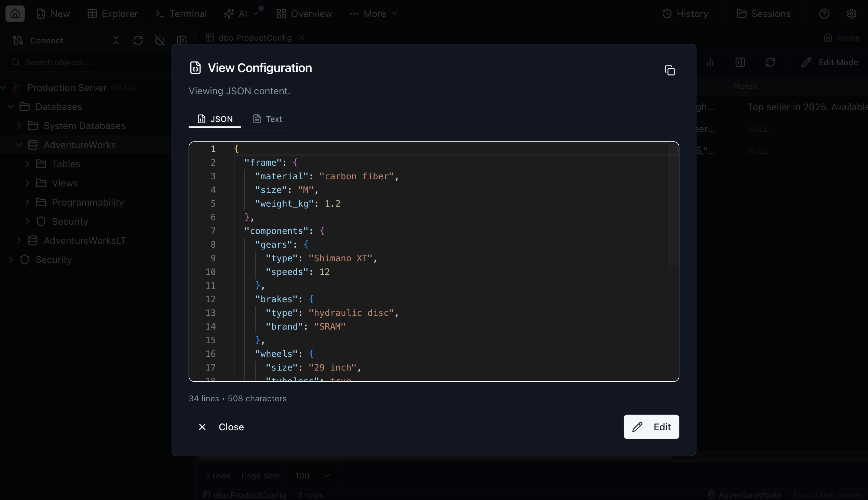The image size is (868, 500).
Task: Expand the Tables folder
Action: [28, 164]
